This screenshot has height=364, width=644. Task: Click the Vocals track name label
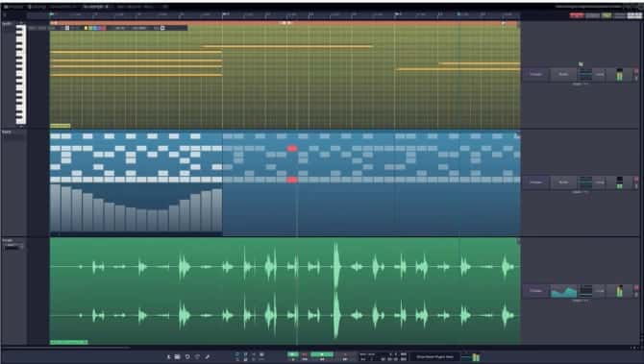[8, 240]
